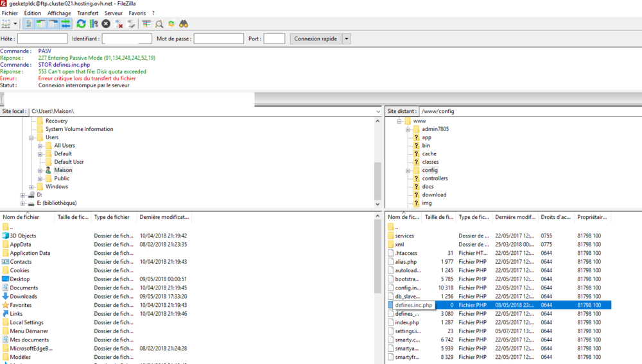The width and height of the screenshot is (642, 364).
Task: Expand the admin7805 remote folder
Action: 408,129
